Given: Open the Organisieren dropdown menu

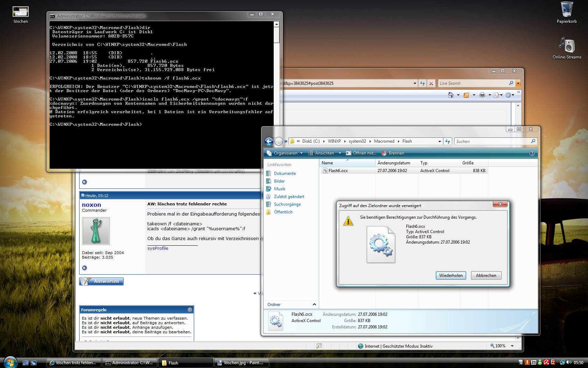Looking at the screenshot, I should 285,153.
